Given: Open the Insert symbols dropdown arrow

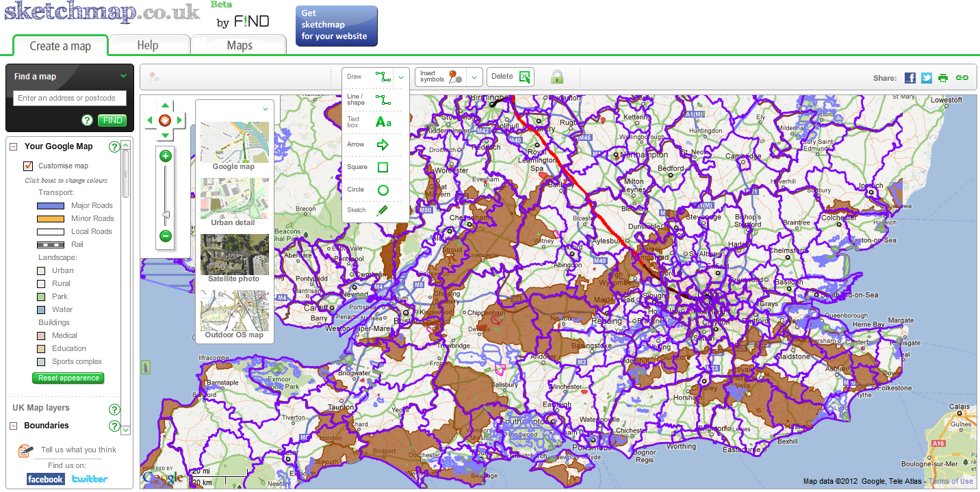Looking at the screenshot, I should 474,77.
